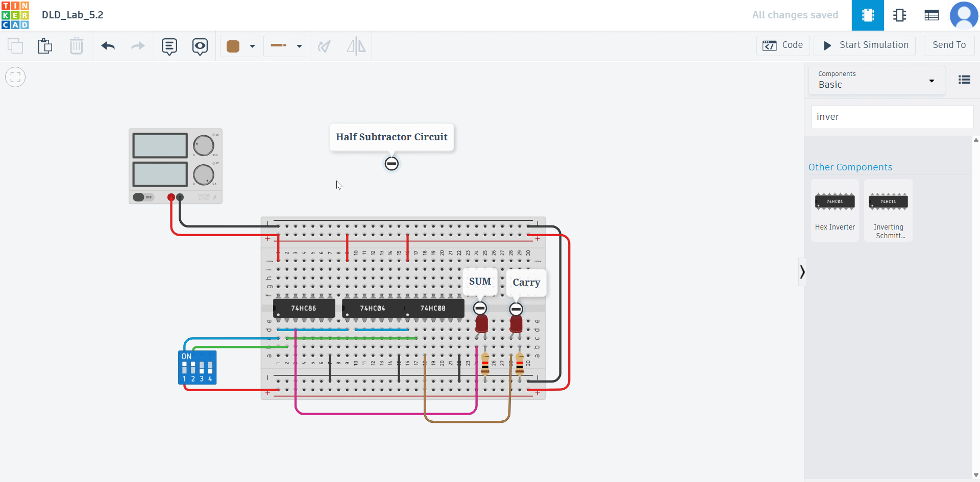The height and width of the screenshot is (482, 980).
Task: Select the 74HC08 chip
Action: coord(434,308)
